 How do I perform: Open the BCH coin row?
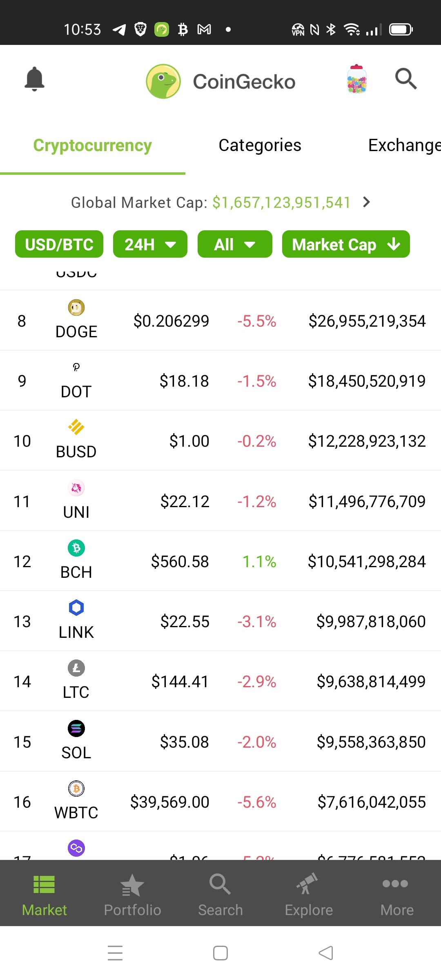click(220, 561)
